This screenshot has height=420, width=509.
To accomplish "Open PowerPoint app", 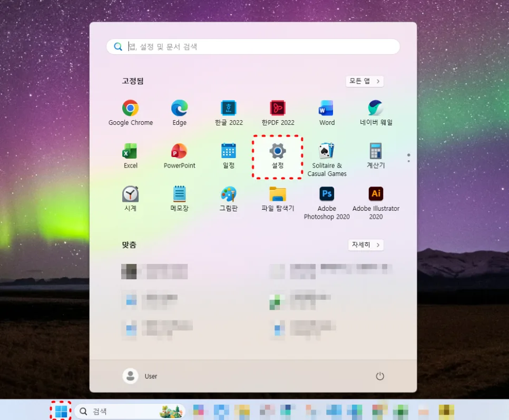I will point(179,151).
